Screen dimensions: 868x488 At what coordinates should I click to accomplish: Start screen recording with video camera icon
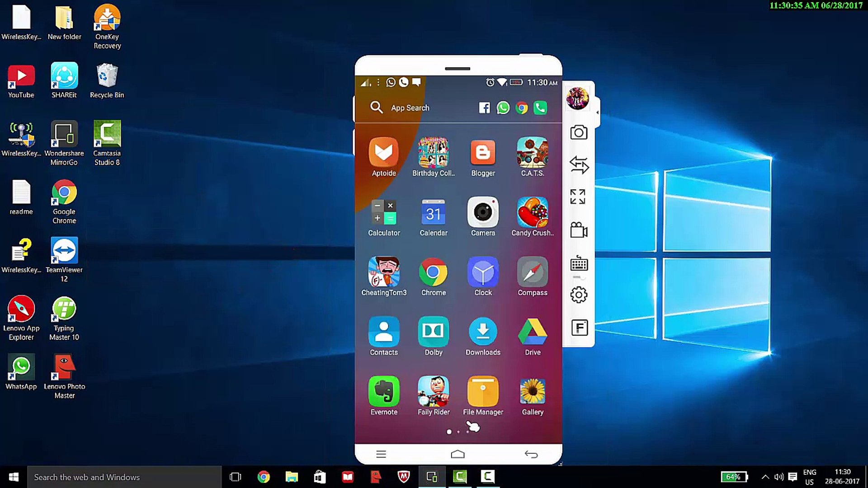(579, 230)
